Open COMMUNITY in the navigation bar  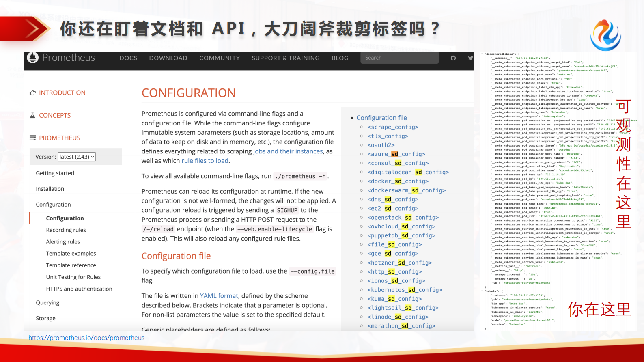[x=220, y=58]
